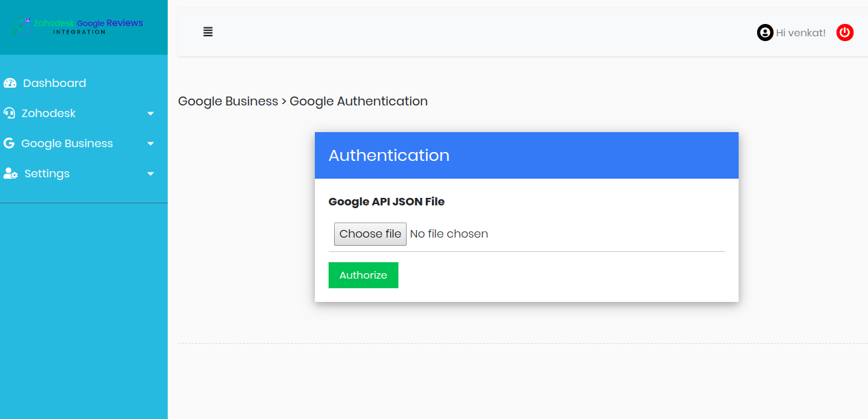Click the user avatar icon

pos(765,32)
